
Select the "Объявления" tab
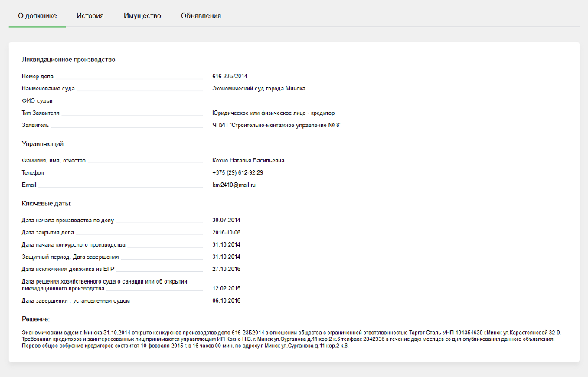point(201,15)
